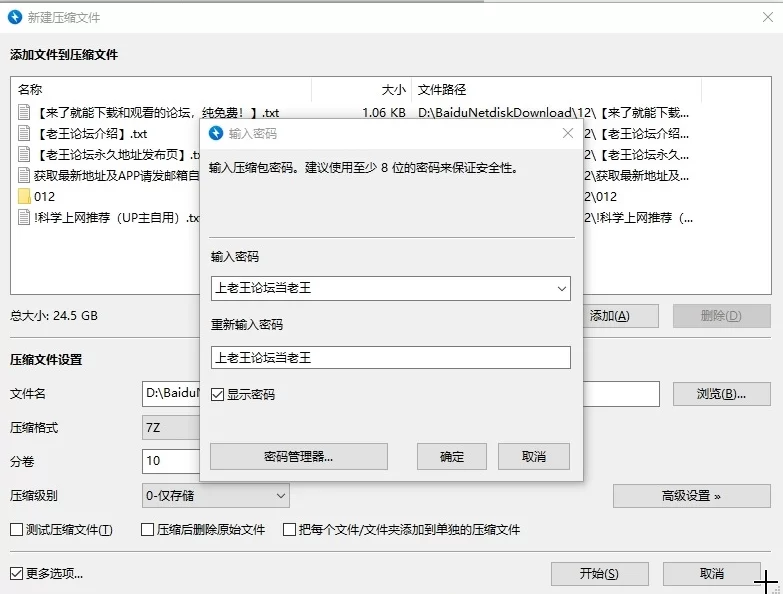Start compression with 开始(S) button
This screenshot has height=594, width=783.
pos(600,574)
